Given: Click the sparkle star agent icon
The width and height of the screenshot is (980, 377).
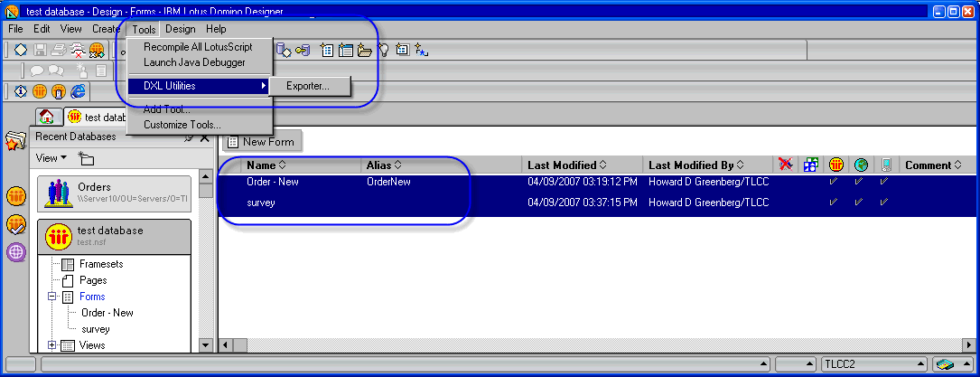Looking at the screenshot, I should 421,50.
